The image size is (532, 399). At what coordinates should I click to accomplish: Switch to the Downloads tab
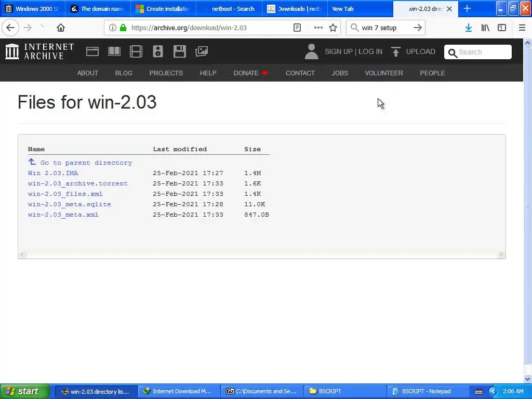[295, 9]
